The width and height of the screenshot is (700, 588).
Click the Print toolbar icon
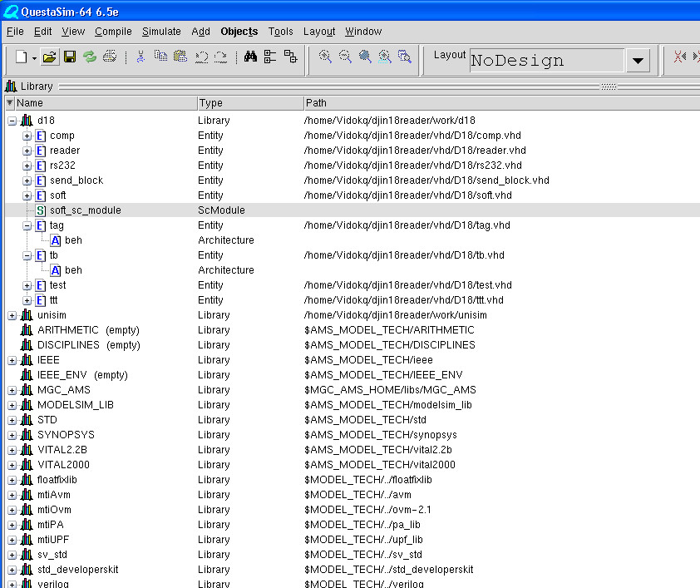(110, 57)
